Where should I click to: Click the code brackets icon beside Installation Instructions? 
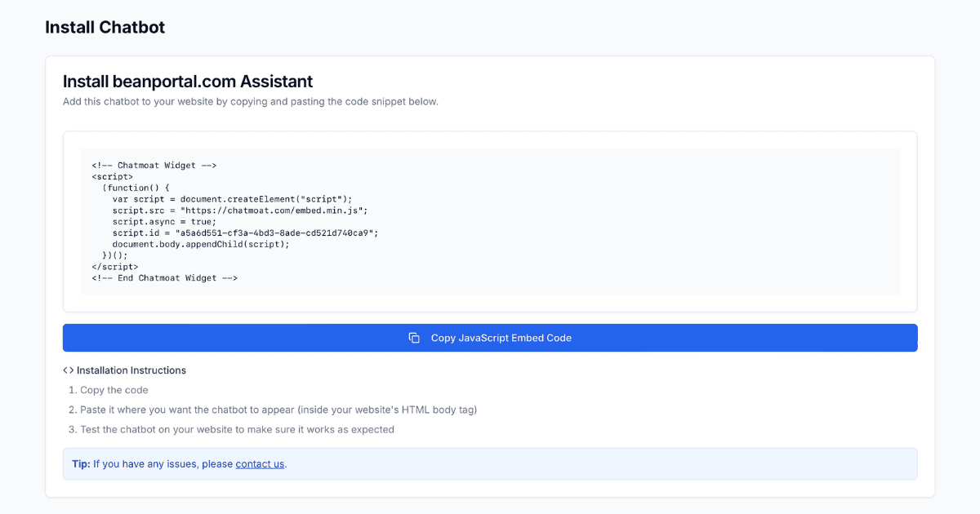tap(69, 370)
